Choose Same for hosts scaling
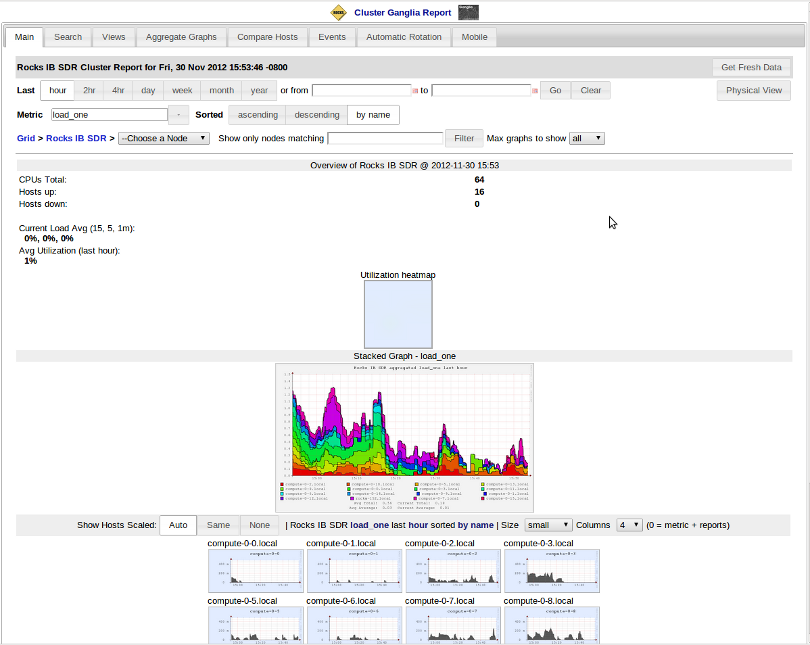This screenshot has height=645, width=810. pos(218,525)
